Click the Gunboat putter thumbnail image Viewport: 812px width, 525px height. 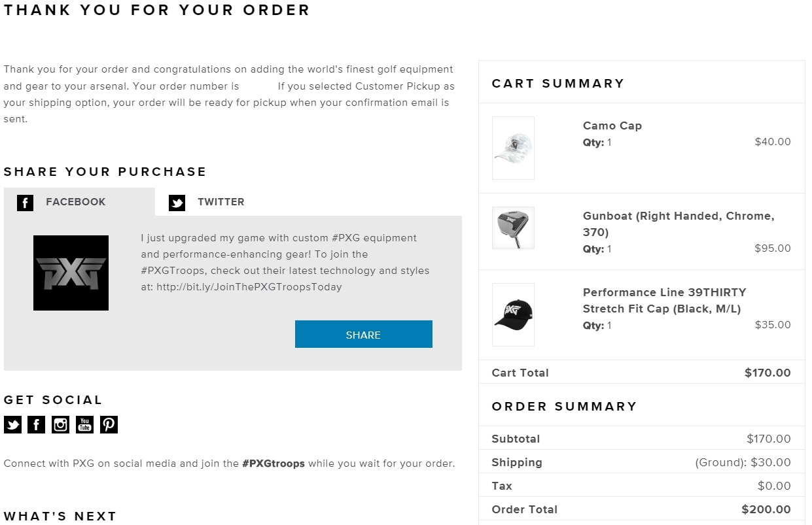coord(513,228)
